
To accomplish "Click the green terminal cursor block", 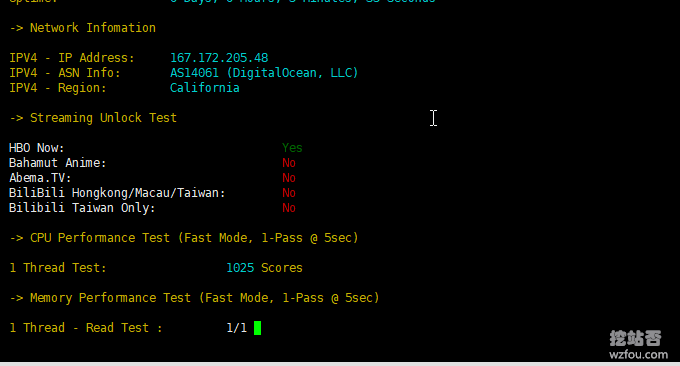I will (x=258, y=328).
